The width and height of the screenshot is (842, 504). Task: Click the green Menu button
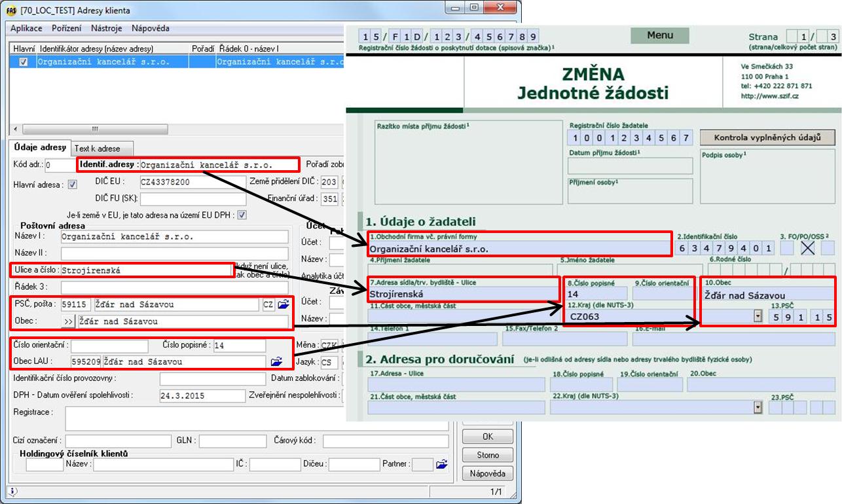[x=659, y=35]
